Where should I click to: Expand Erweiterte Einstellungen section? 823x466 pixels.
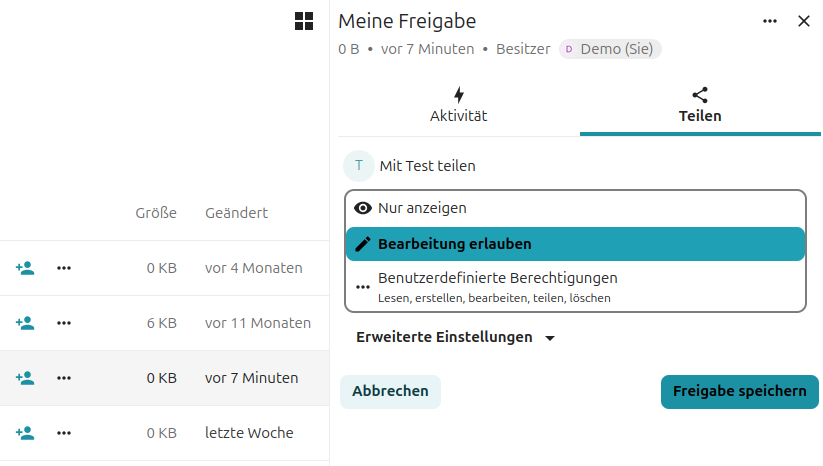455,338
